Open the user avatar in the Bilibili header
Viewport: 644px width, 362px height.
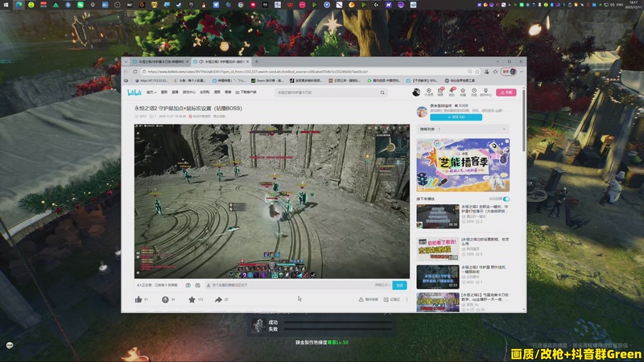click(416, 93)
